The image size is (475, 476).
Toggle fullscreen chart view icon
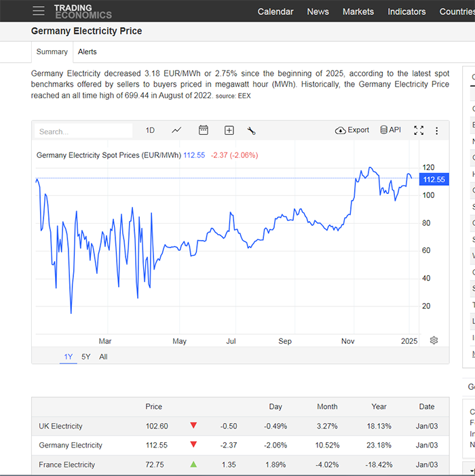point(419,131)
